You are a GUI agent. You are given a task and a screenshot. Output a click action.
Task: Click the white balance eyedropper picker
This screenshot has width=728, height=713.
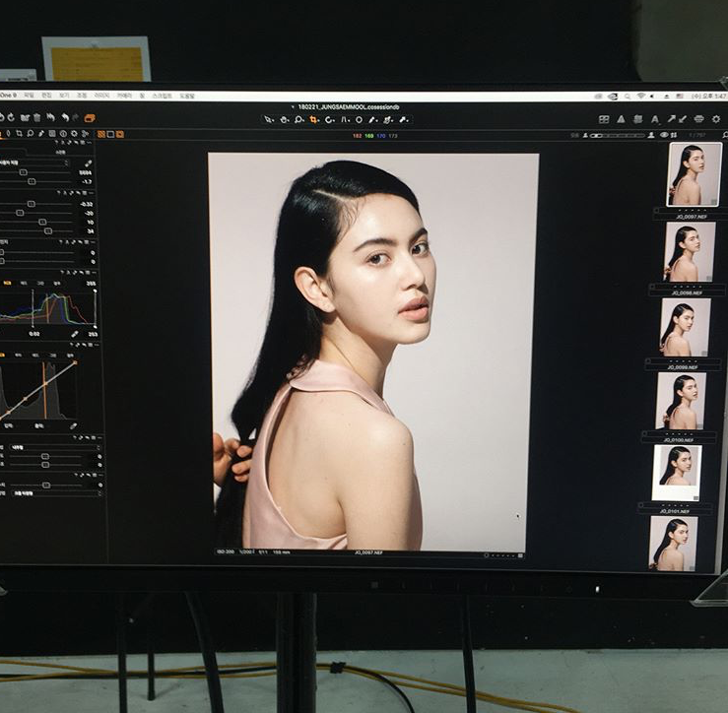(x=88, y=162)
